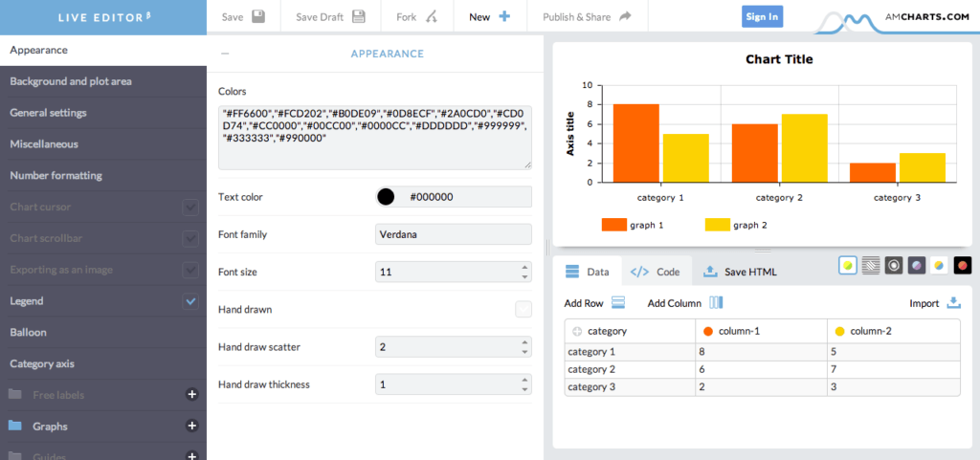Open Background and plot area section
Image resolution: width=980 pixels, height=460 pixels.
pyautogui.click(x=103, y=81)
